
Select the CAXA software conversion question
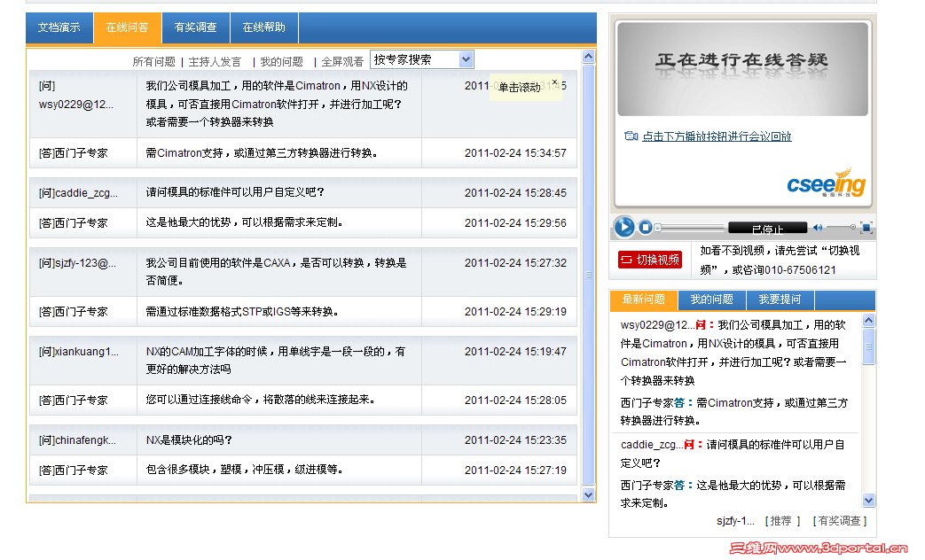pyautogui.click(x=277, y=272)
